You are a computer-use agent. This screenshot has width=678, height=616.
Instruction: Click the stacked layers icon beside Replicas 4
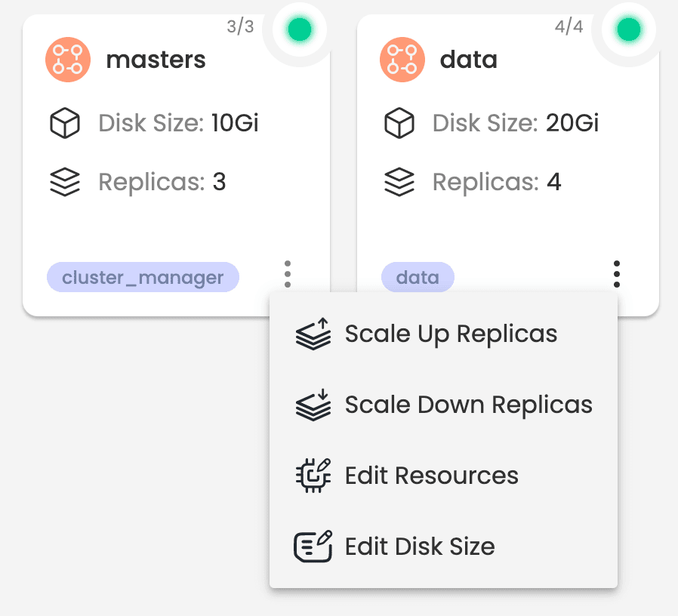[399, 182]
